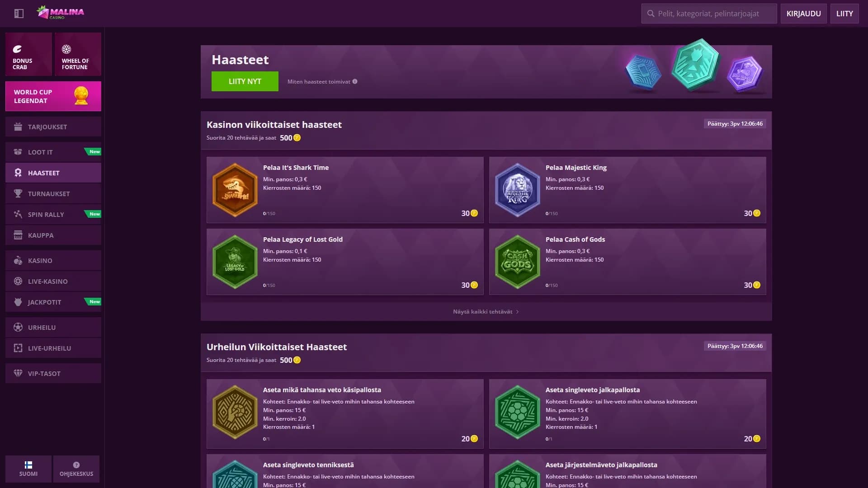Click the Live-urheilu icon
The width and height of the screenshot is (868, 488).
(x=18, y=348)
